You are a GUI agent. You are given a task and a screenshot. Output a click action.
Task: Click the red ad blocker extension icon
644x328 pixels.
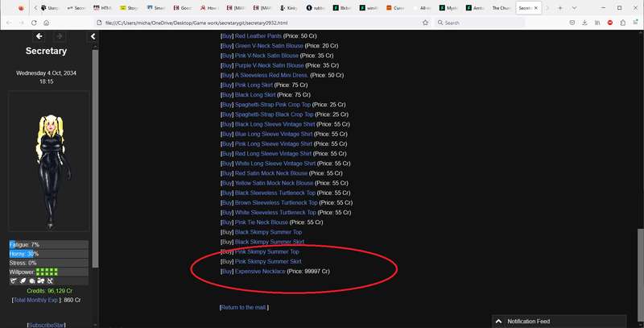[x=610, y=23]
